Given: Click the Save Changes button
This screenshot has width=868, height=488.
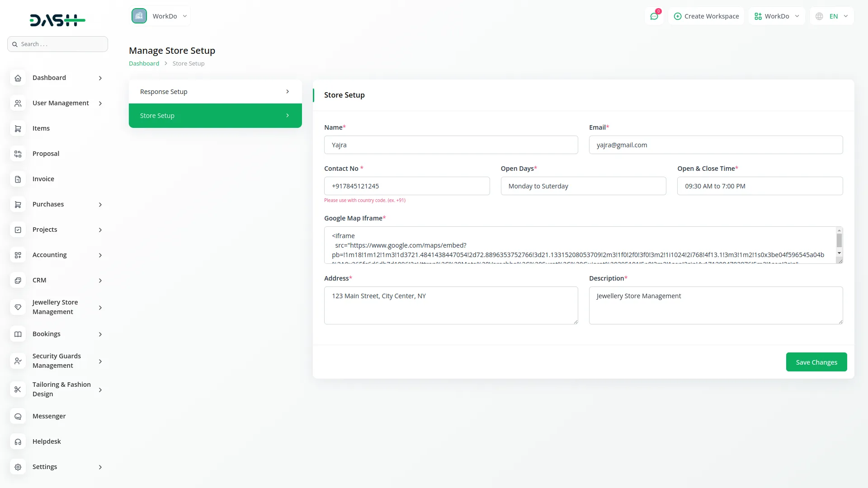Looking at the screenshot, I should tap(816, 362).
